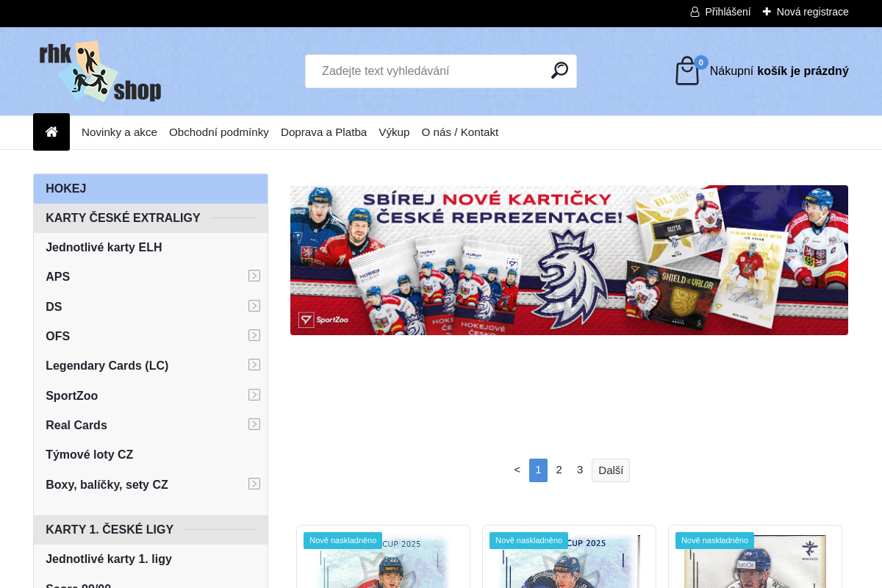Open Real Cards category link
882x588 pixels.
[x=76, y=426]
